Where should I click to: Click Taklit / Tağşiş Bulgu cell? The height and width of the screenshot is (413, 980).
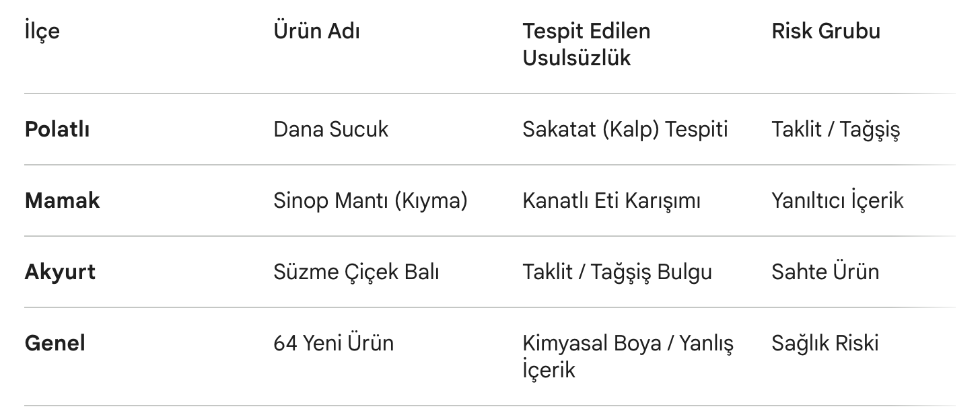[x=617, y=272]
